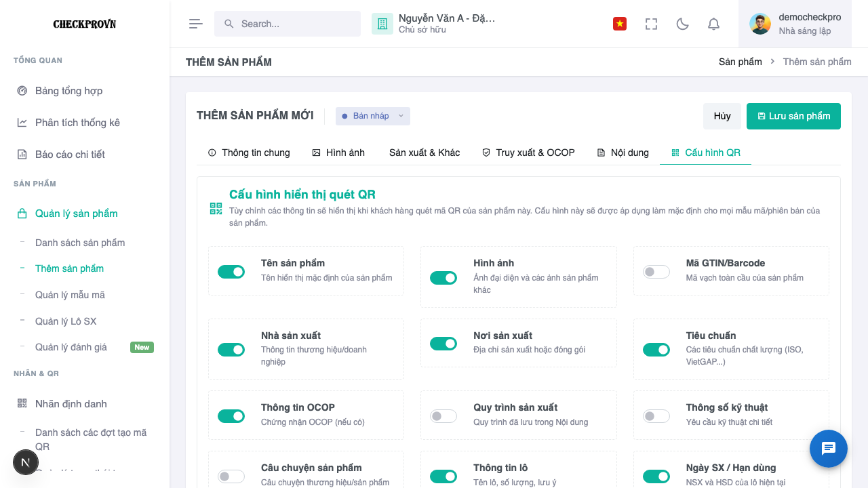Click the Lưu sản phẩm button

click(793, 116)
